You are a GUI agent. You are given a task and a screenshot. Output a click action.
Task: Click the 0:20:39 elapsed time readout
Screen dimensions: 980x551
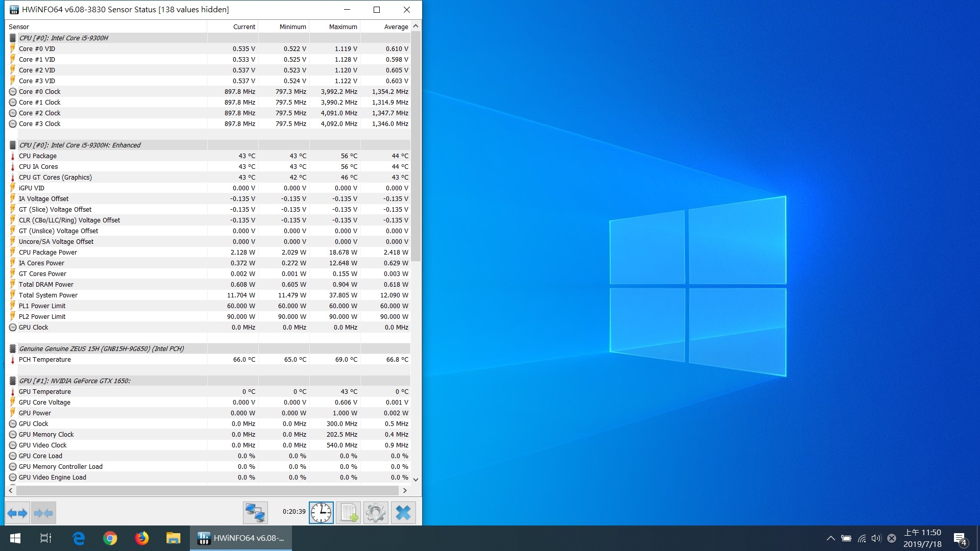pos(294,512)
